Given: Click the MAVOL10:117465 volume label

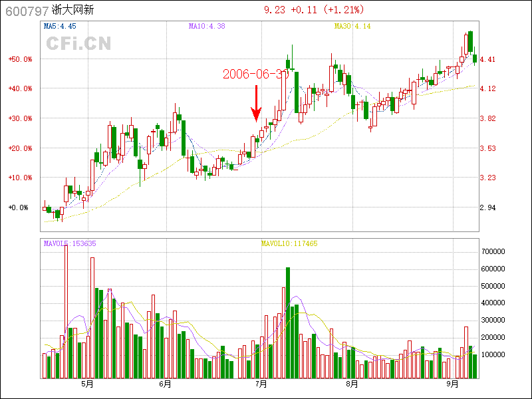Looking at the screenshot, I should pyautogui.click(x=289, y=243).
